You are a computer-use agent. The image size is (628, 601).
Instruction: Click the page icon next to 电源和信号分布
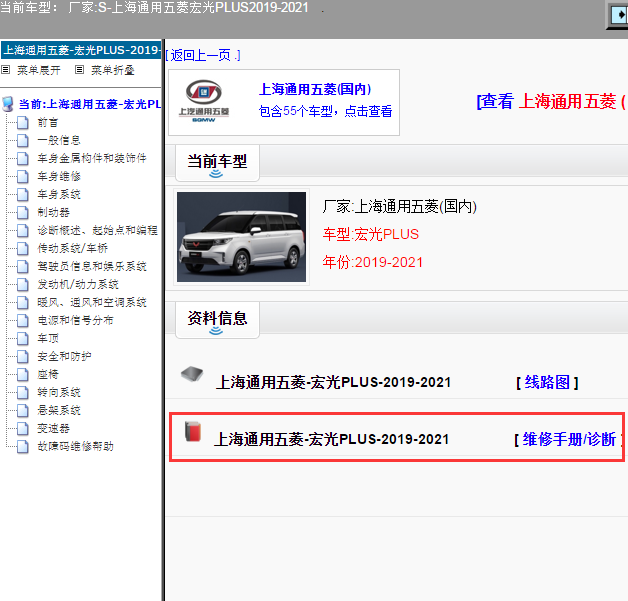click(23, 320)
